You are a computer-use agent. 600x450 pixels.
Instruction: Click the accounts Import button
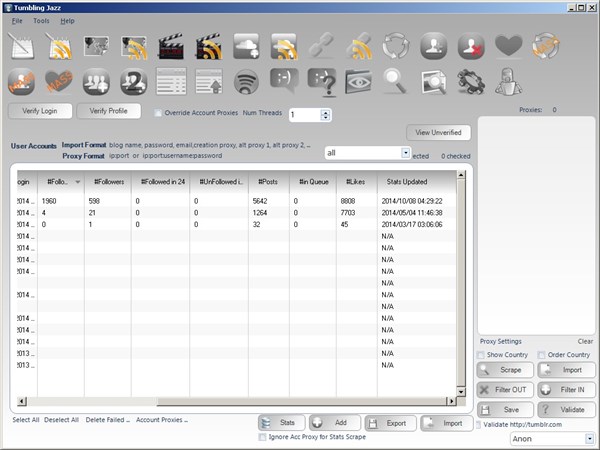point(447,423)
